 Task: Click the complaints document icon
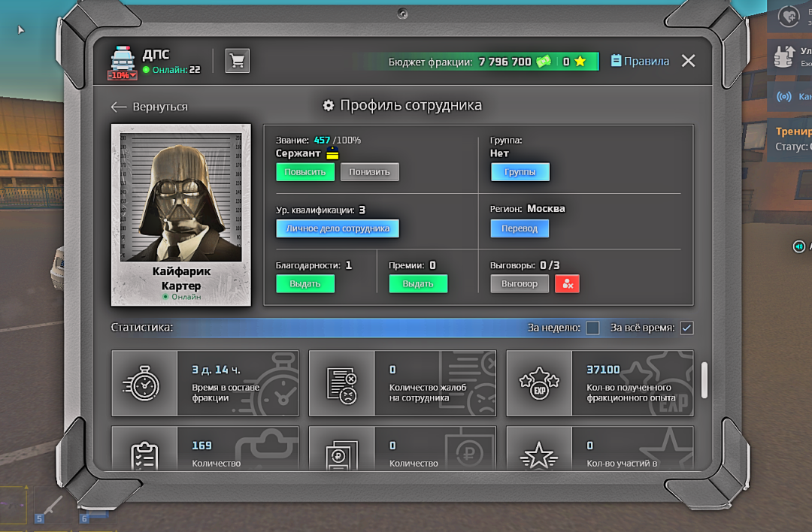tap(342, 385)
